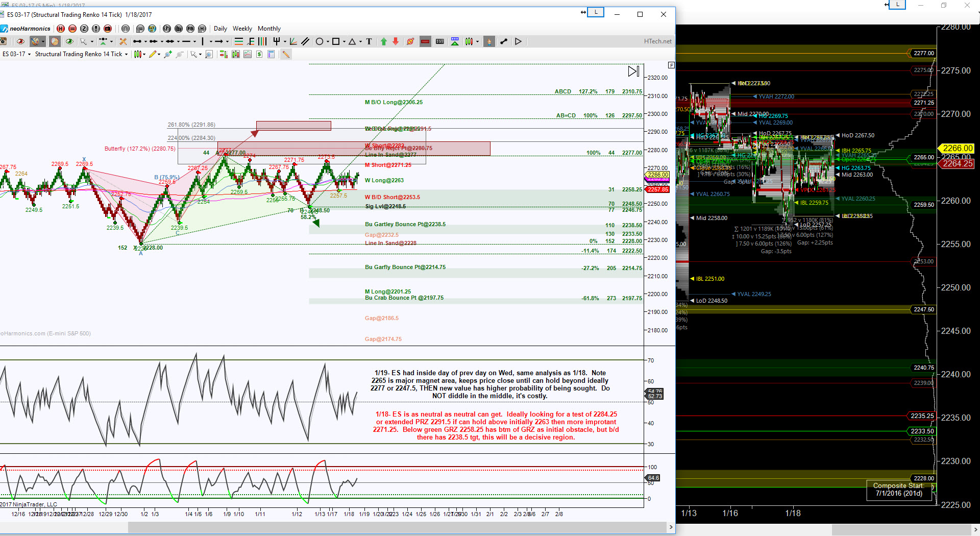Click the red H neoHarmonics icon
The image size is (980, 536).
61,29
